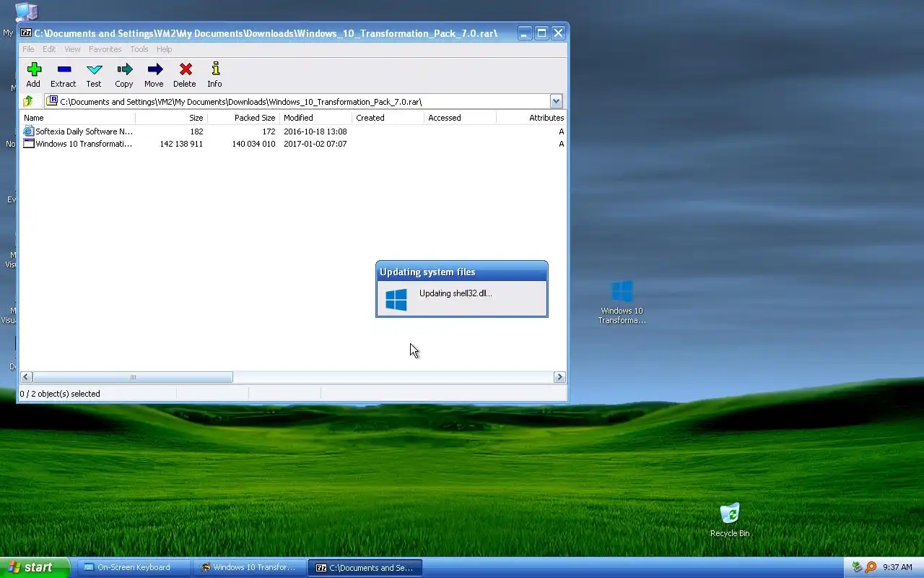The height and width of the screenshot is (578, 924).
Task: Click 'Updating shell32.dll...' text
Action: pos(456,293)
